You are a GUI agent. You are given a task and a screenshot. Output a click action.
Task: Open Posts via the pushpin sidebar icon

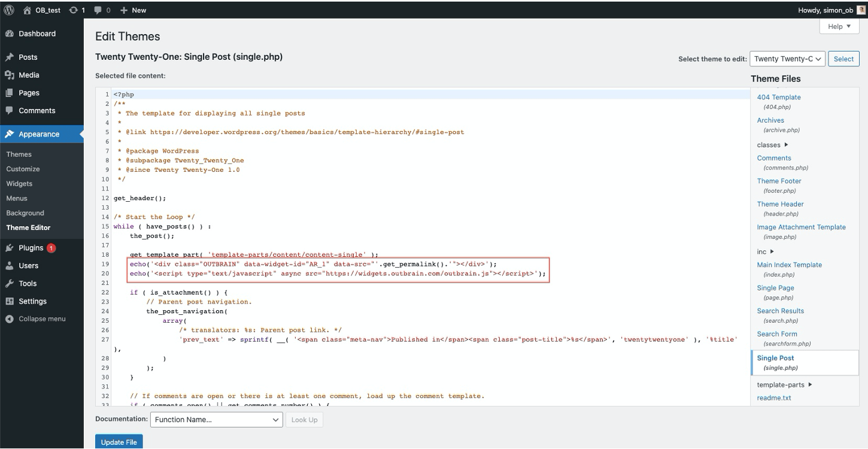pyautogui.click(x=10, y=57)
